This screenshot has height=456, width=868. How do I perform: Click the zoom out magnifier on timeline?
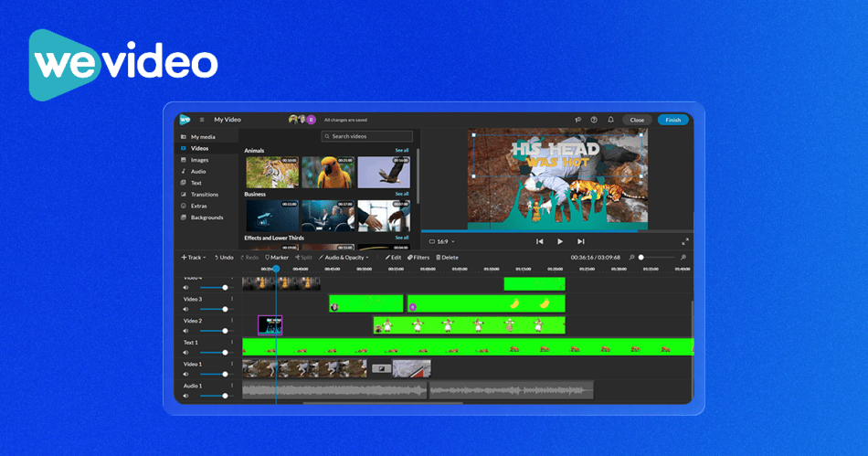pos(631,258)
